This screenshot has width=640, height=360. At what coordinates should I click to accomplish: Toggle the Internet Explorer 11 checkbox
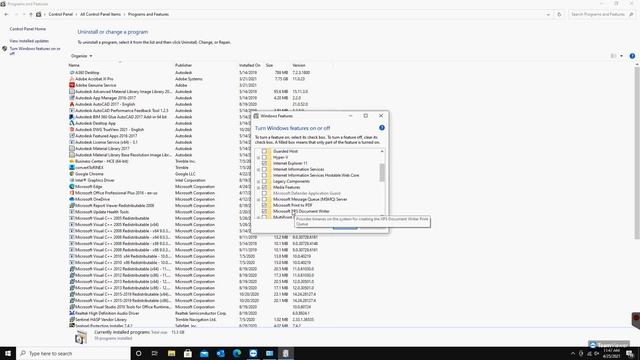pyautogui.click(x=264, y=163)
